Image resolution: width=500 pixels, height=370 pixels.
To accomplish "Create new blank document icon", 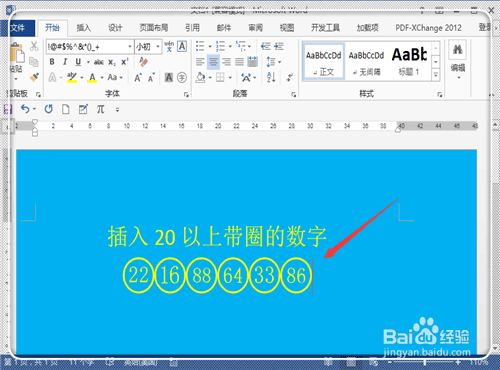I will pos(66,109).
